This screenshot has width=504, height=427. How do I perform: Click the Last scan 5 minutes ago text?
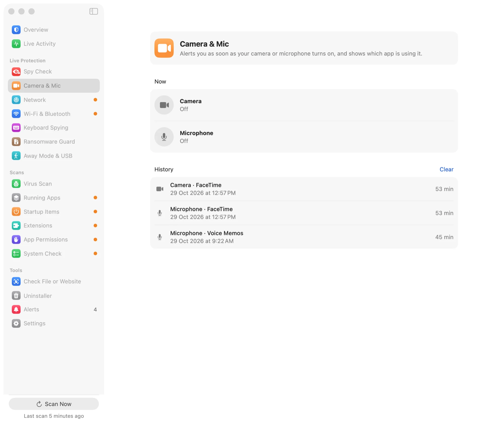54,416
